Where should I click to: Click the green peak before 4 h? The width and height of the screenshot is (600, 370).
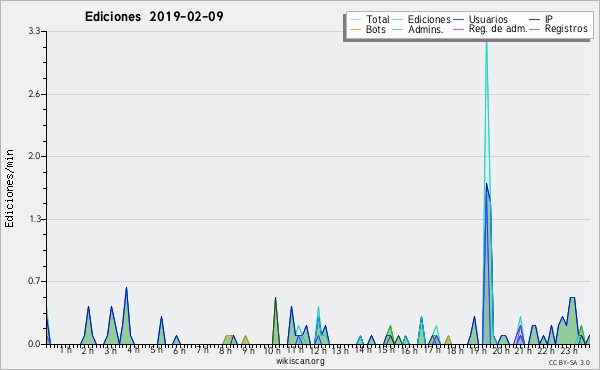126,289
